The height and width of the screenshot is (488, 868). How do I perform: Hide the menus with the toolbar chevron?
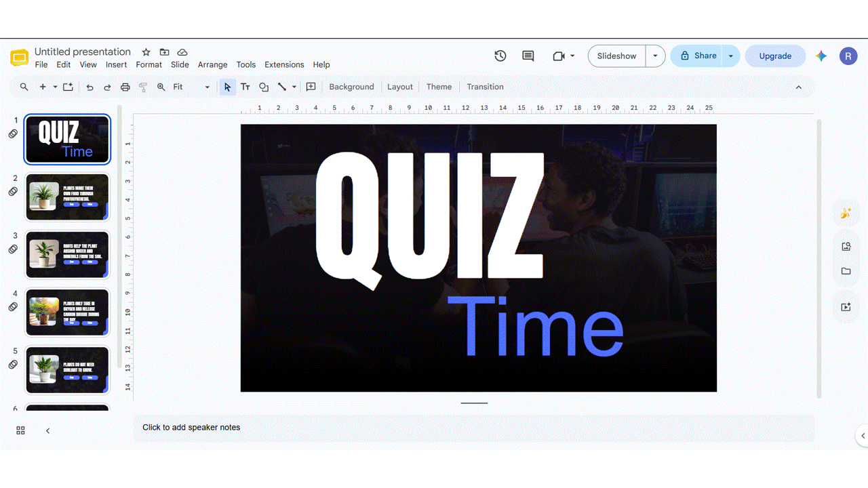(798, 87)
